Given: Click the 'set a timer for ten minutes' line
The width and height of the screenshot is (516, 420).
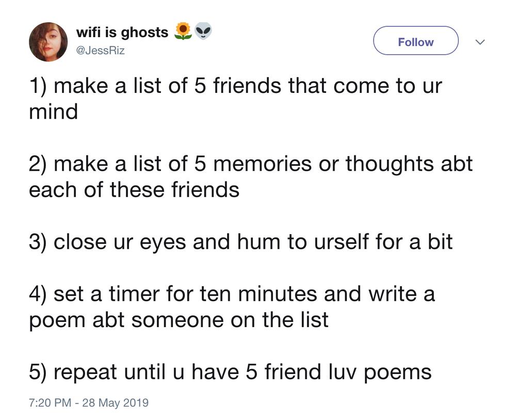Looking at the screenshot, I should click(232, 306).
